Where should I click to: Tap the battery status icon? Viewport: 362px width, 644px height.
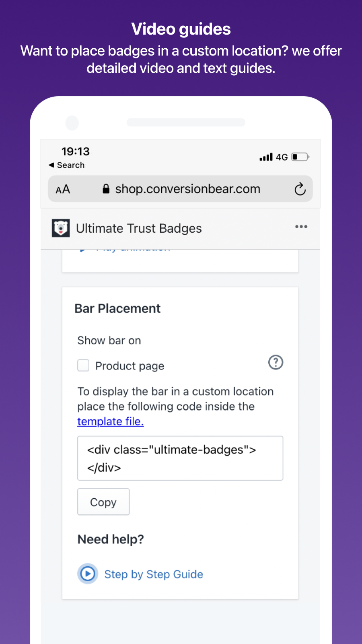click(300, 157)
